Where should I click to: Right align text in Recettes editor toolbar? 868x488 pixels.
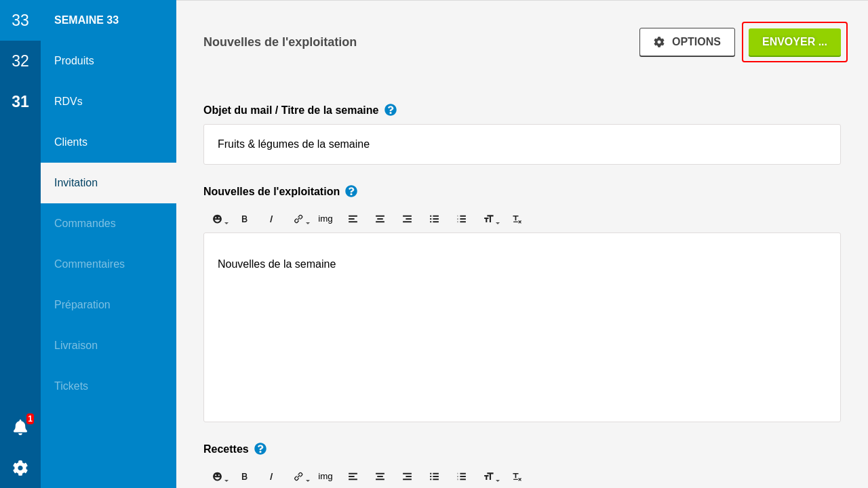pos(407,476)
